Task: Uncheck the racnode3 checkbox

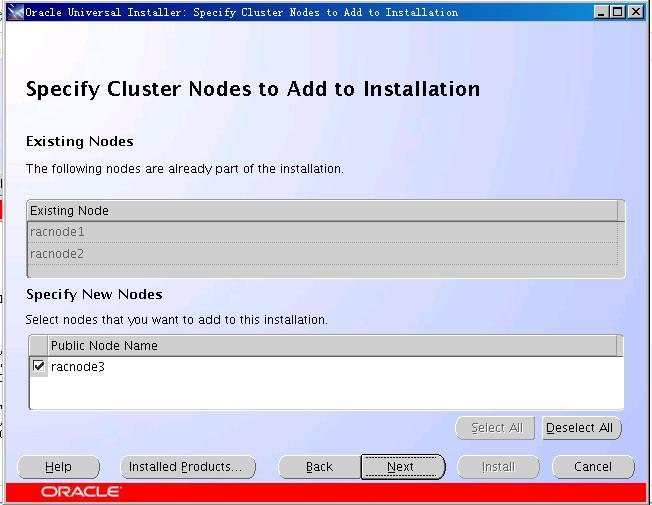Action: (x=39, y=366)
